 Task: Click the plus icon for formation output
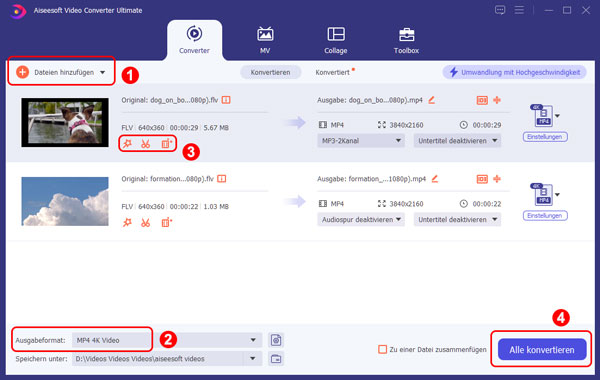(497, 179)
